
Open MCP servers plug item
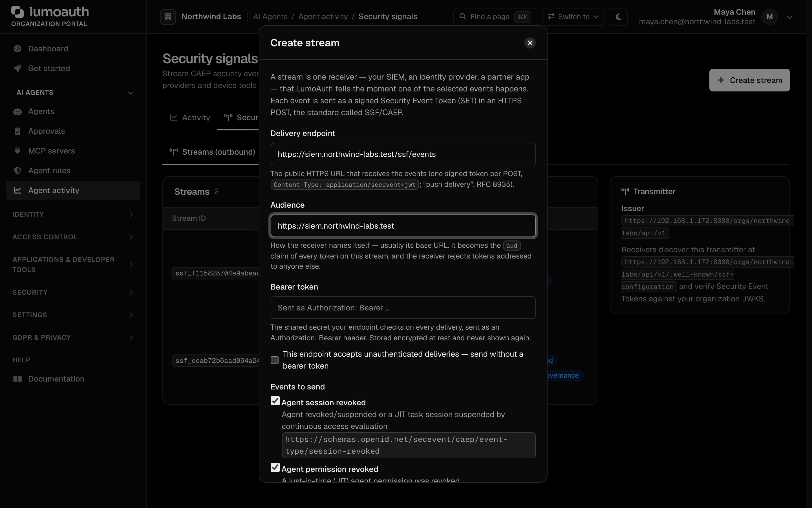(73, 151)
